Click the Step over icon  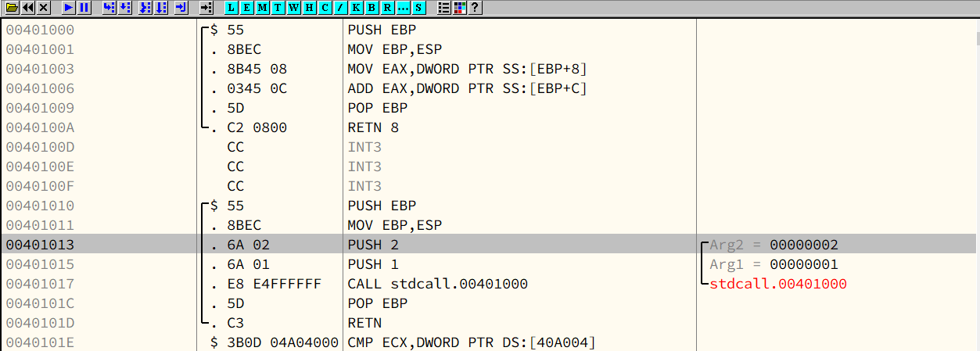[125, 8]
